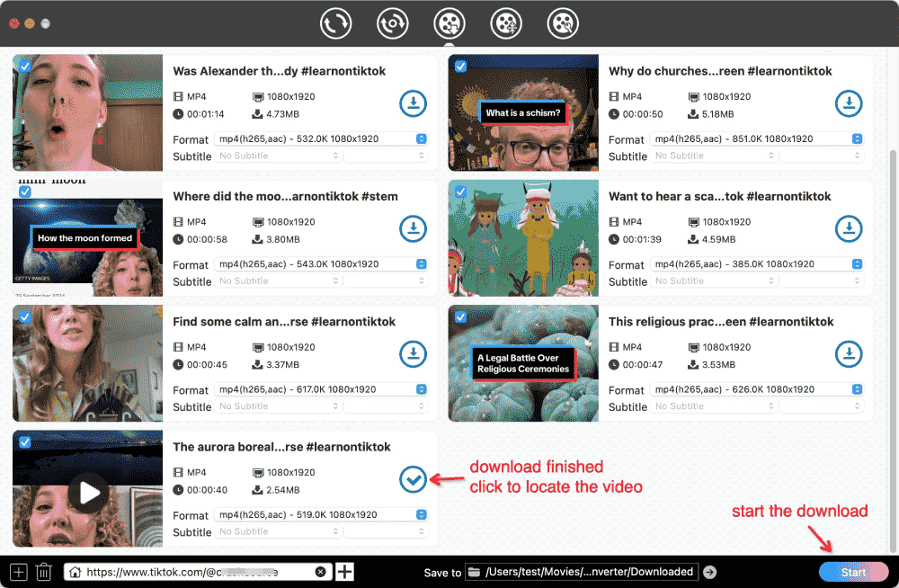The width and height of the screenshot is (899, 588).
Task: Deselect the 'Find some calm' video checkbox
Action: pyautogui.click(x=25, y=316)
